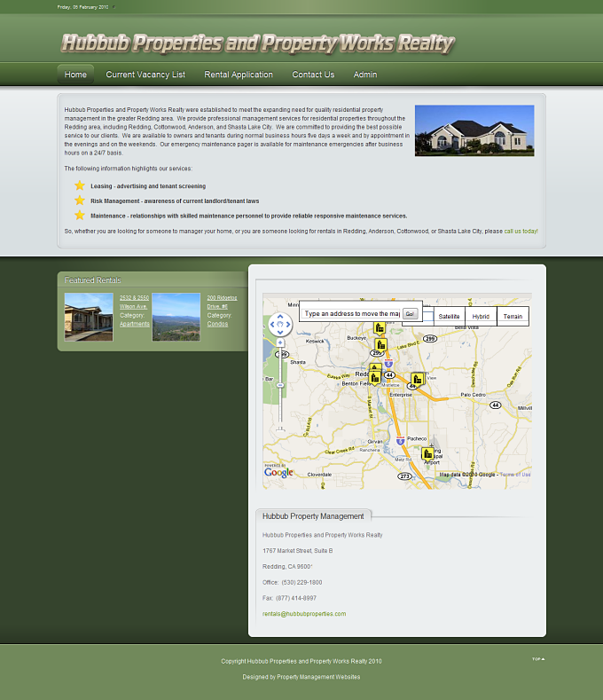Pan the map right with arrow control

(289, 325)
